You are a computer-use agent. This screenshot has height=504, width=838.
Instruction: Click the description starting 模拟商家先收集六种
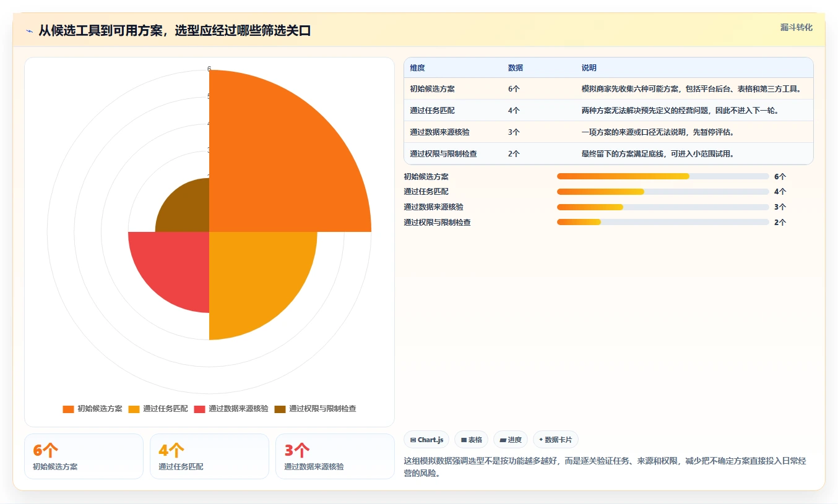[691, 89]
